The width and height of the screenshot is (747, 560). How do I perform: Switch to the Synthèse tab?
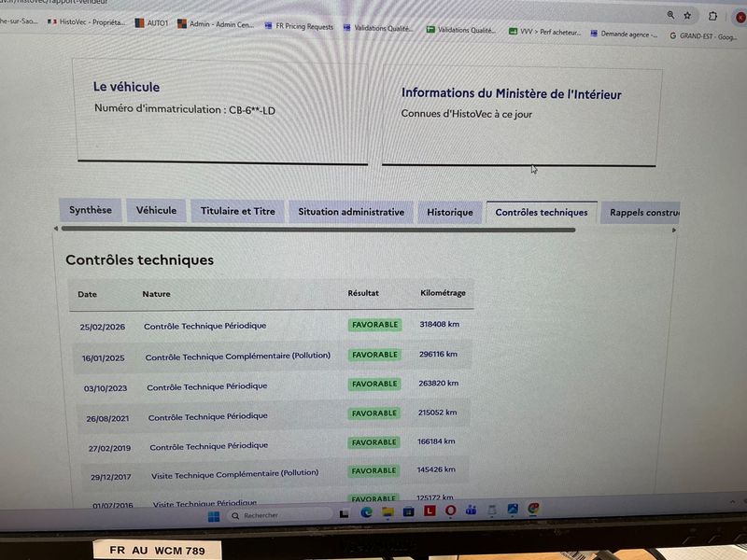(90, 210)
